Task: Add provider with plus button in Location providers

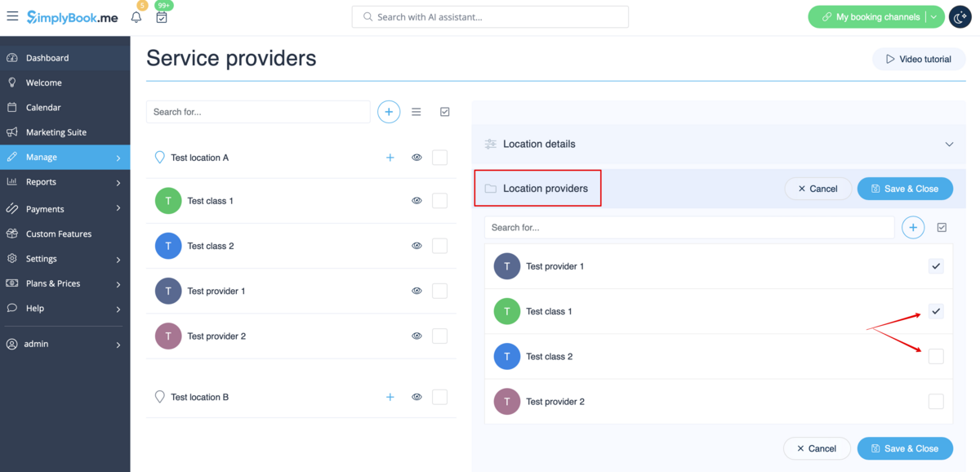Action: (913, 228)
